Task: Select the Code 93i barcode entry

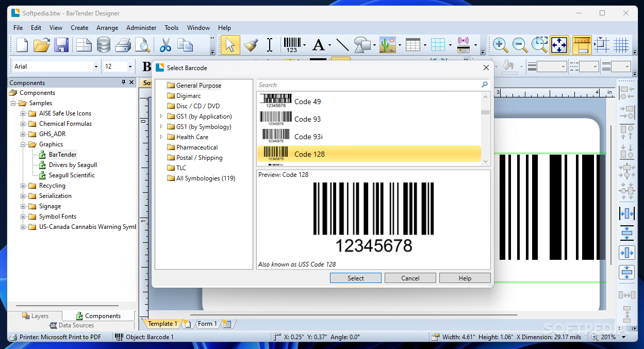Action: [x=369, y=137]
